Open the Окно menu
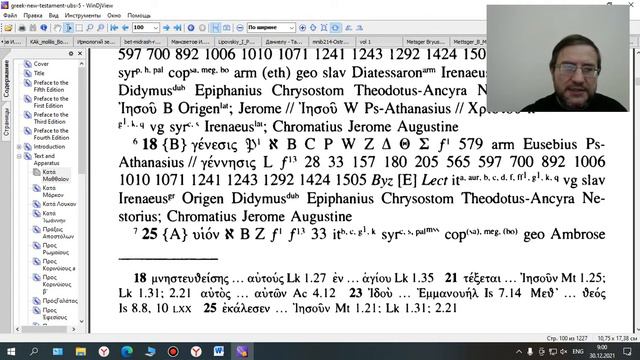Viewport: 640px width, 360px height. (x=114, y=16)
